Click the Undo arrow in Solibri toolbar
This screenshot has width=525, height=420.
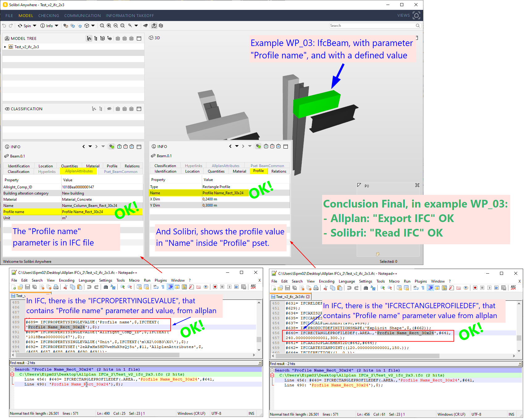4,26
